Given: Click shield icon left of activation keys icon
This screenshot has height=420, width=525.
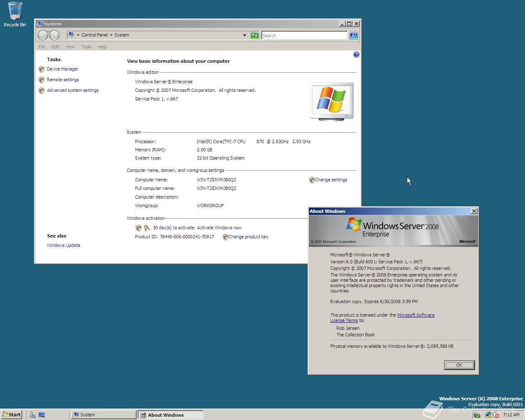Looking at the screenshot, I should click(x=139, y=228).
